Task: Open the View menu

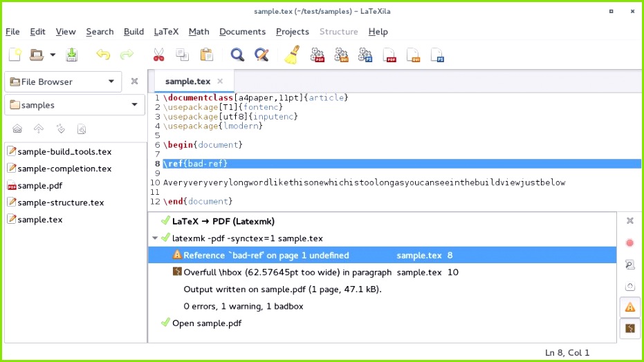Action: click(66, 32)
